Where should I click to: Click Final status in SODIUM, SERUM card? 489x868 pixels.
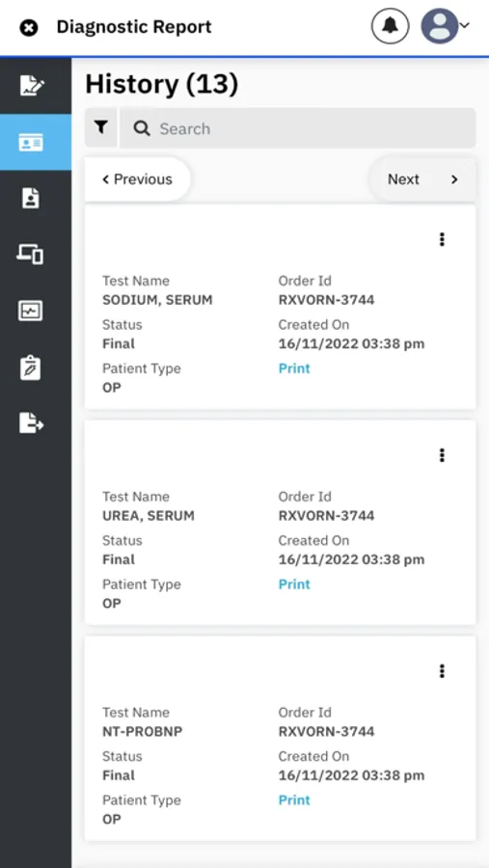(119, 343)
